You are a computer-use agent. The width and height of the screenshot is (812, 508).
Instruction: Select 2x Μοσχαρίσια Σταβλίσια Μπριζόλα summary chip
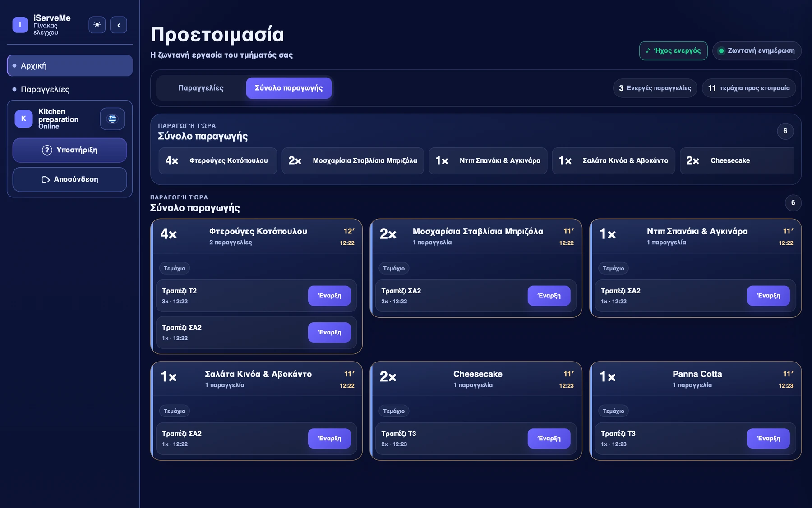pos(353,161)
